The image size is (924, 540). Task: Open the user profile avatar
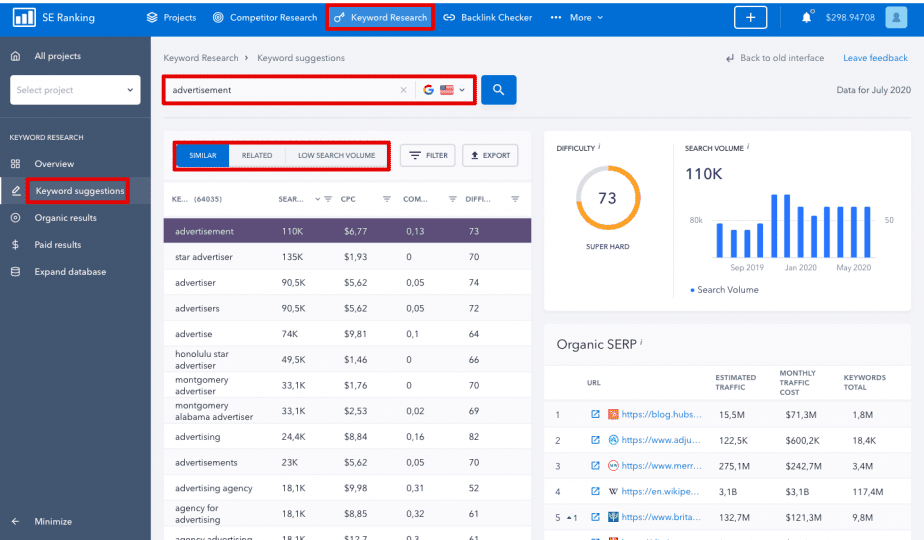click(896, 17)
